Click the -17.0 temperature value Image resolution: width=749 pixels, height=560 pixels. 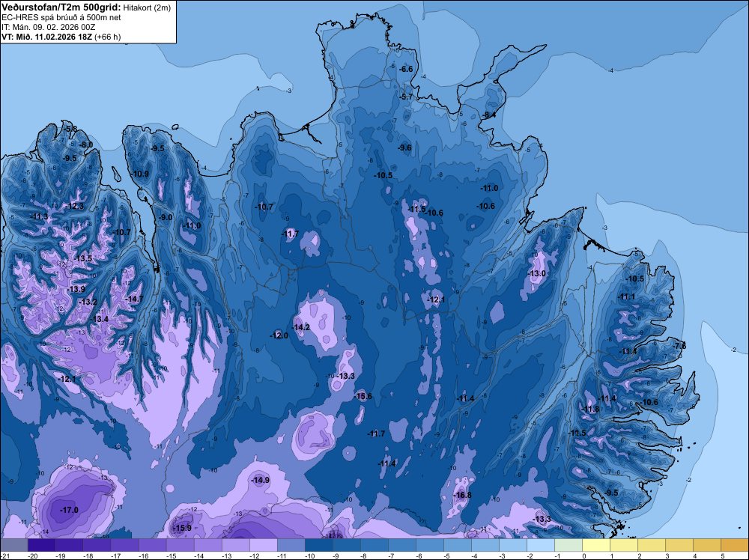click(x=69, y=511)
